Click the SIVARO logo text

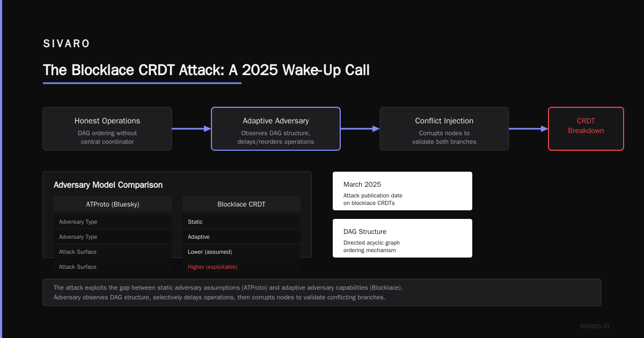(x=67, y=44)
